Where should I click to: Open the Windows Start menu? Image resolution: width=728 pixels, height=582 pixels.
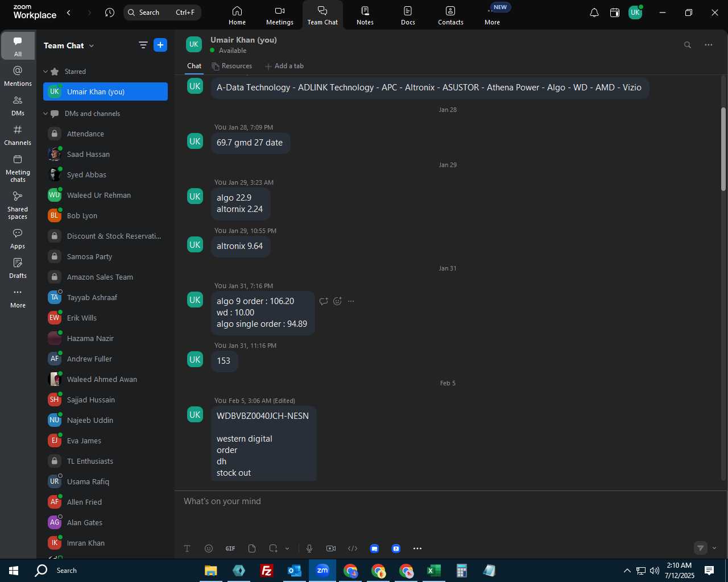tap(14, 571)
